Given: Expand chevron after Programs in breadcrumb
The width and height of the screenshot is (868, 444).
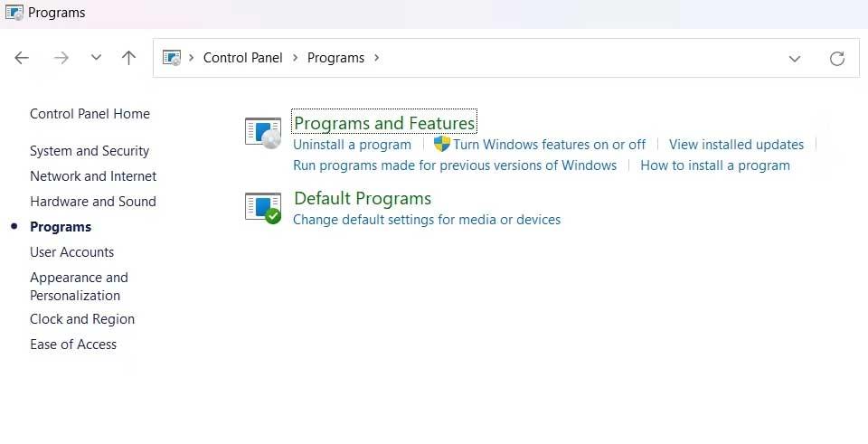Looking at the screenshot, I should point(376,58).
